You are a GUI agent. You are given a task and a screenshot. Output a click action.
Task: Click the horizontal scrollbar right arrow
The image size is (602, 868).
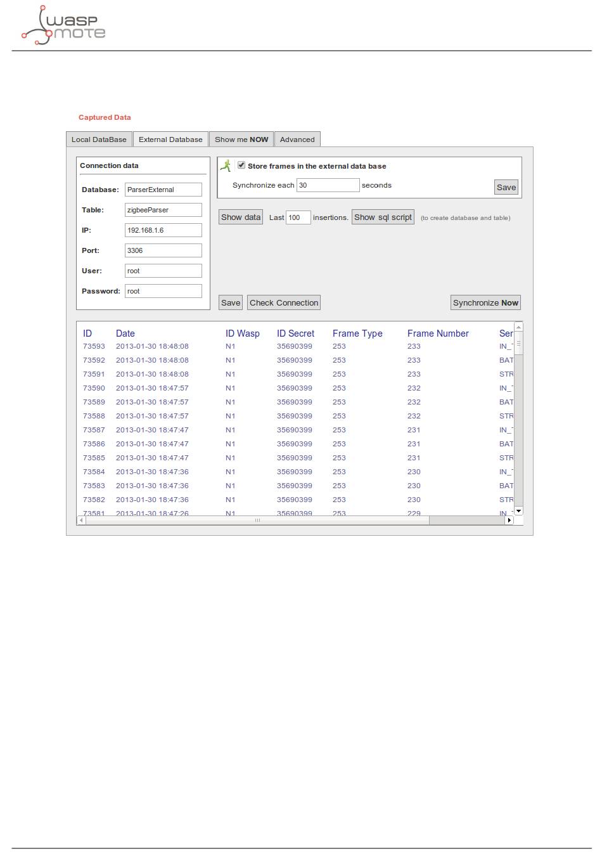pos(509,521)
